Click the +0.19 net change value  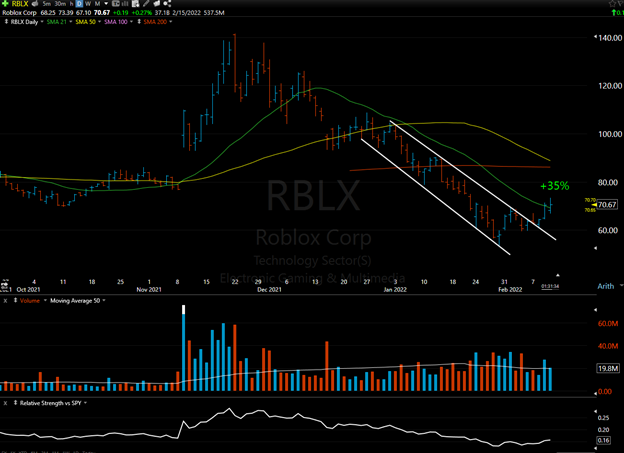coord(121,13)
